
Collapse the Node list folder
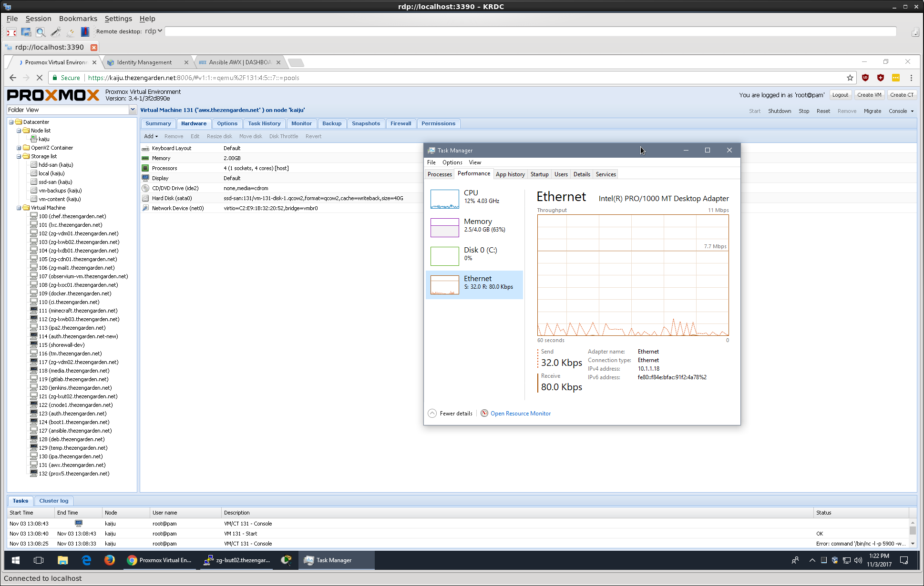pyautogui.click(x=19, y=131)
